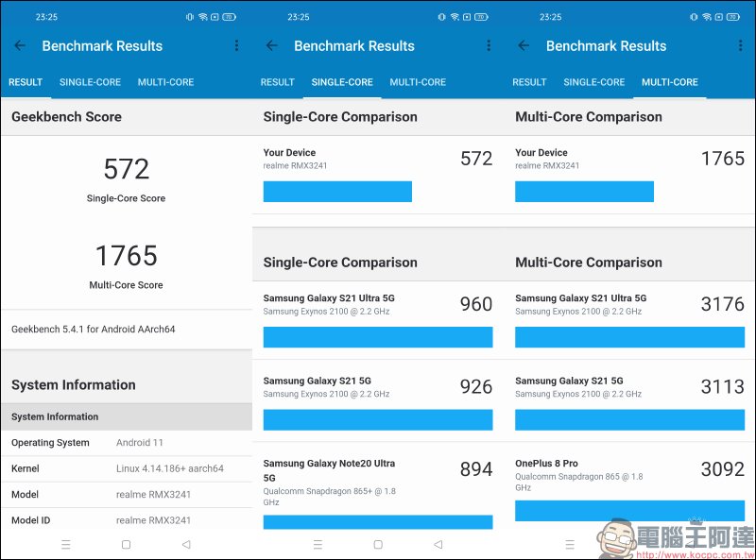
Task: Tap the Model ID row
Action: pyautogui.click(x=127, y=521)
